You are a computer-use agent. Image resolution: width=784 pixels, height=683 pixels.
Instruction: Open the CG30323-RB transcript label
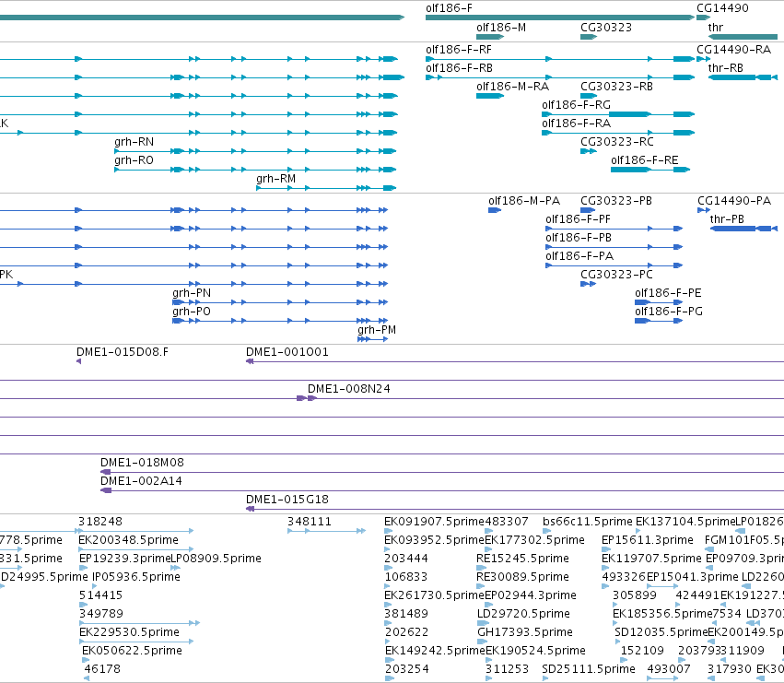tap(616, 87)
